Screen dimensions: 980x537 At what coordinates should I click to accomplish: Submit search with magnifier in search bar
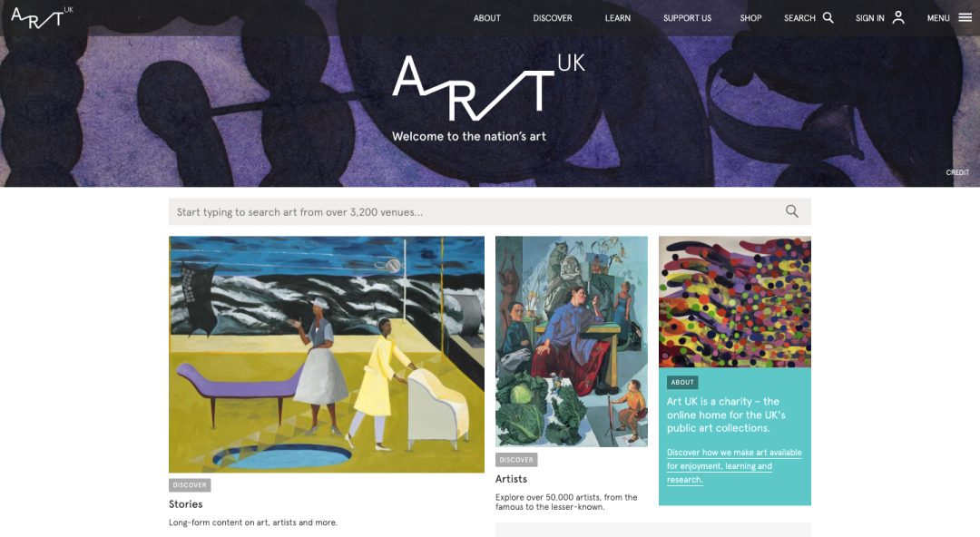pos(792,211)
